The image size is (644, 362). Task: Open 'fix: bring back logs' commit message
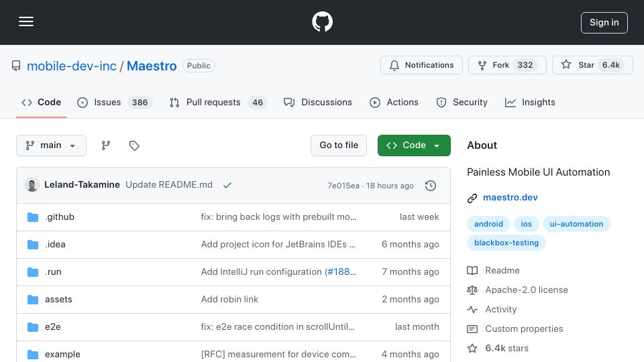tap(278, 217)
